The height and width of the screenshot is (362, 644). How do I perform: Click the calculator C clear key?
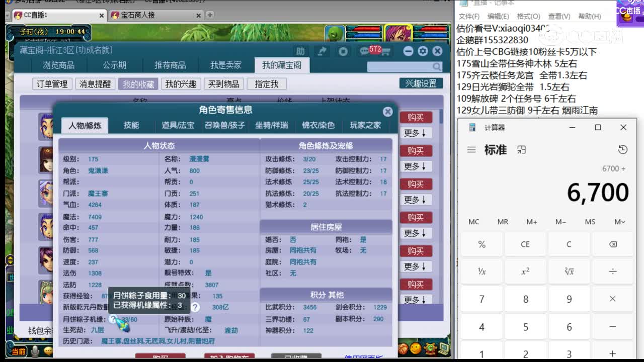click(569, 244)
